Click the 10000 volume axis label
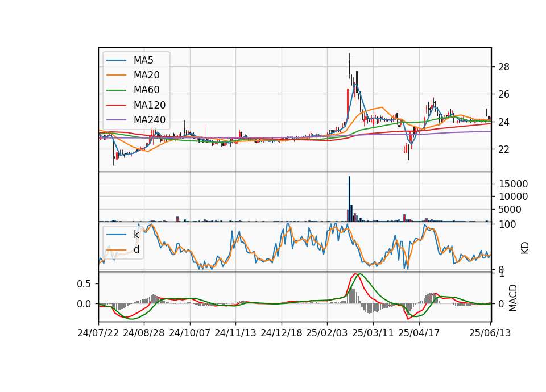Image resolution: width=546 pixels, height=392 pixels. tap(513, 197)
